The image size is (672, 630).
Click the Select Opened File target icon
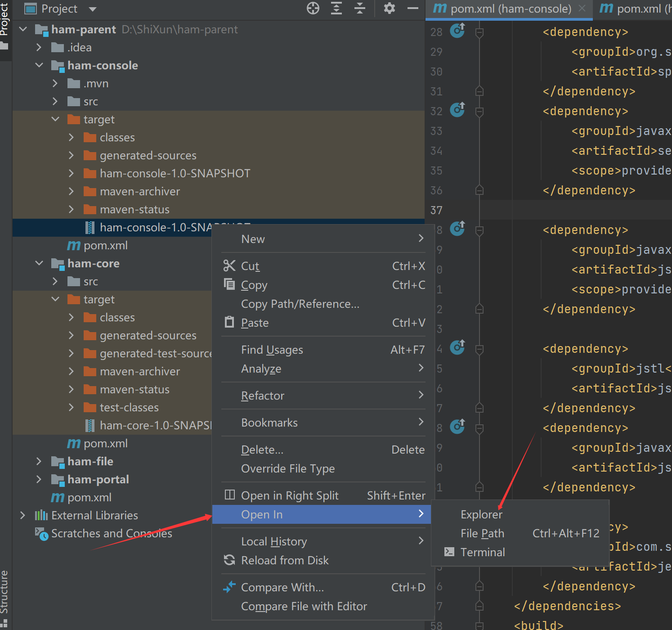(x=313, y=8)
